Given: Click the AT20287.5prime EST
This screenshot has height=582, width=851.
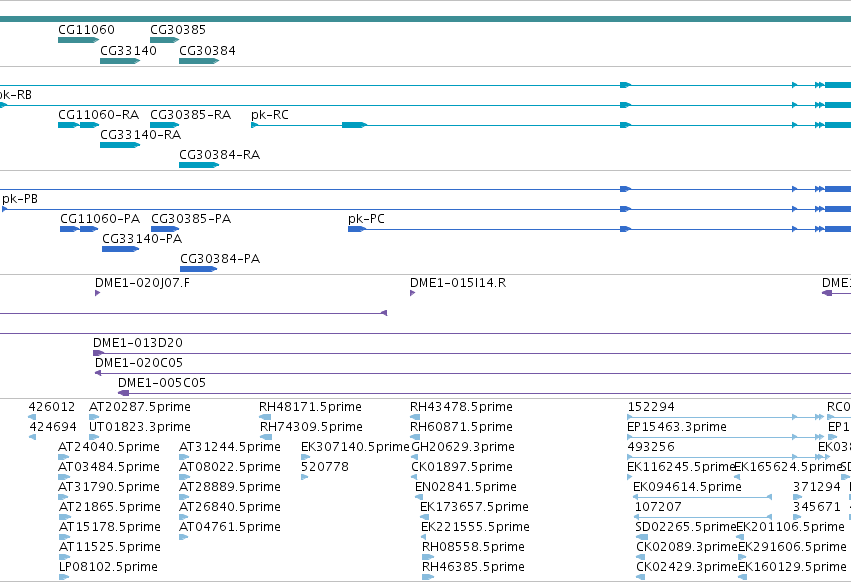Looking at the screenshot, I should tap(94, 417).
